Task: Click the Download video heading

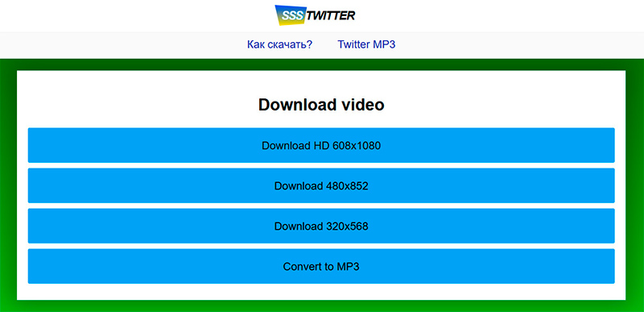Action: point(321,105)
